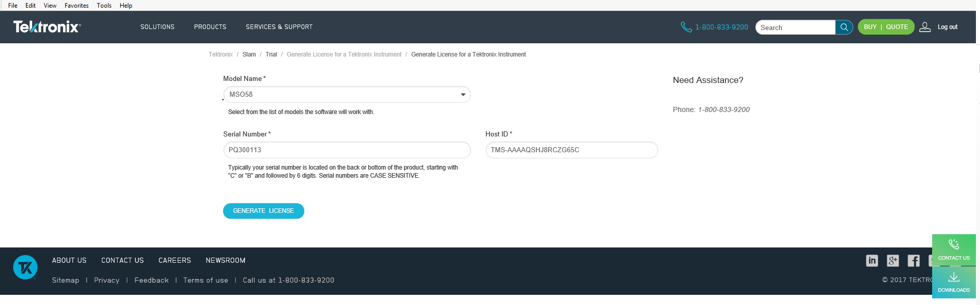Open the Facebook social icon

click(913, 261)
